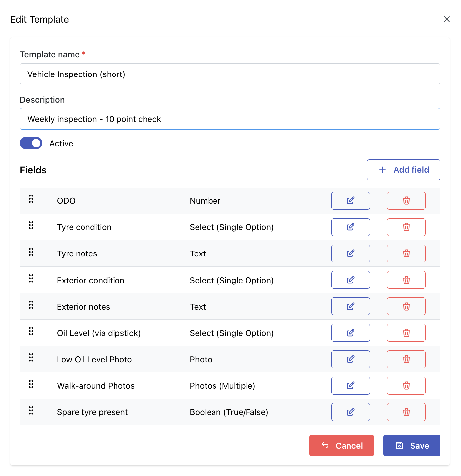The image size is (461, 476).
Task: Click the drag handle on the Tyre condition row
Action: pyautogui.click(x=31, y=225)
